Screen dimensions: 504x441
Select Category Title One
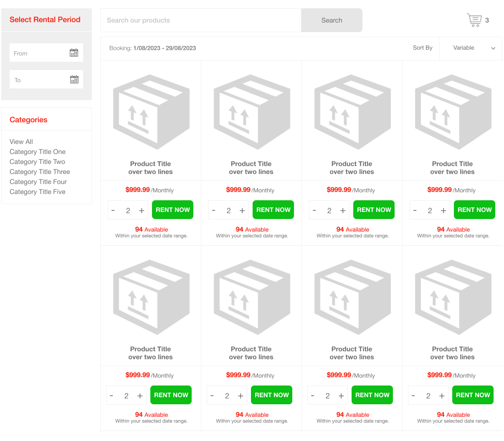point(38,152)
